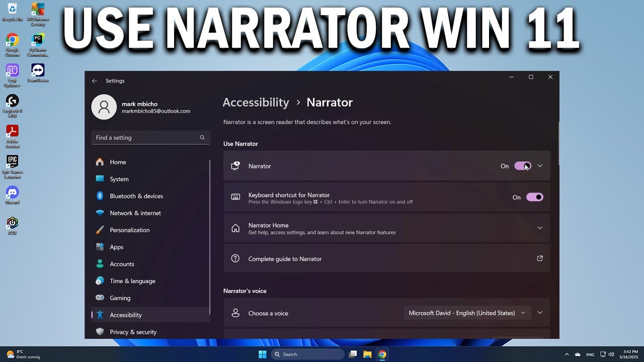
Task: Expand the Choose a voice row chevron
Action: (540, 313)
